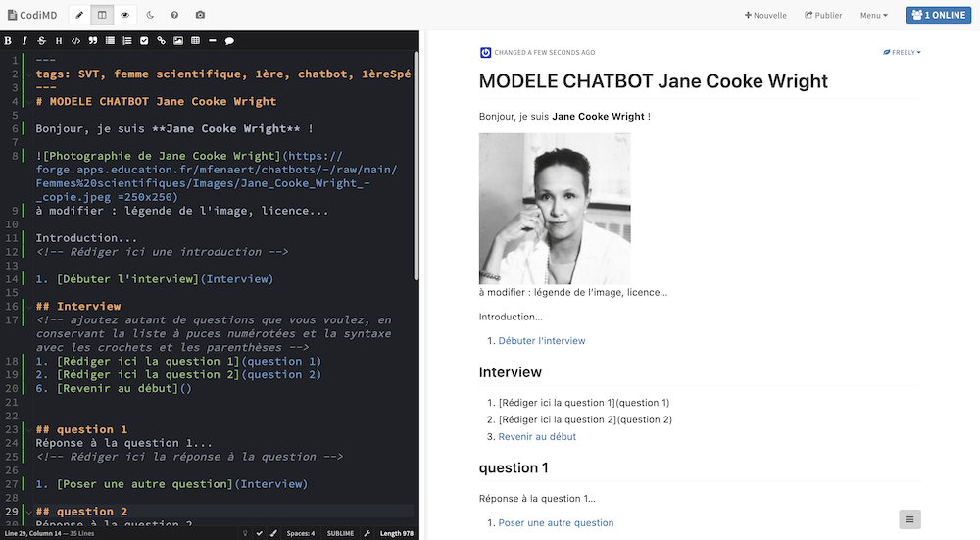Screen dimensions: 980x540
Task: Switch to edit-only mode with the pencil
Action: (80, 15)
